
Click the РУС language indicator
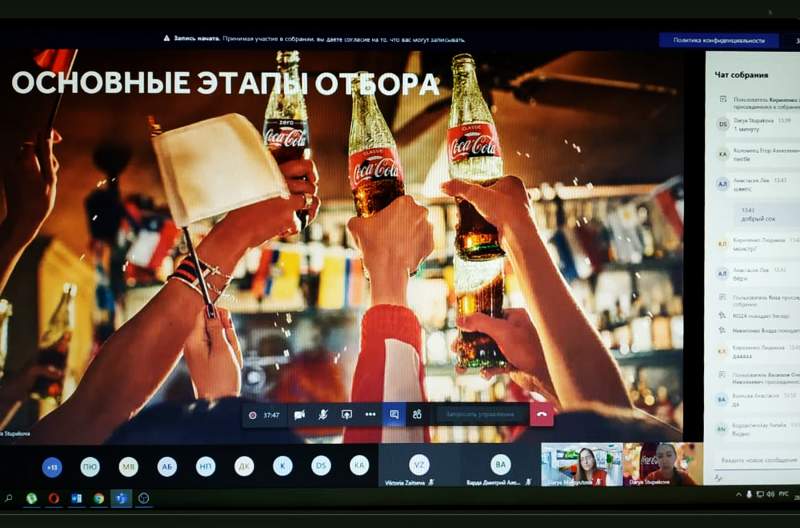tap(784, 494)
